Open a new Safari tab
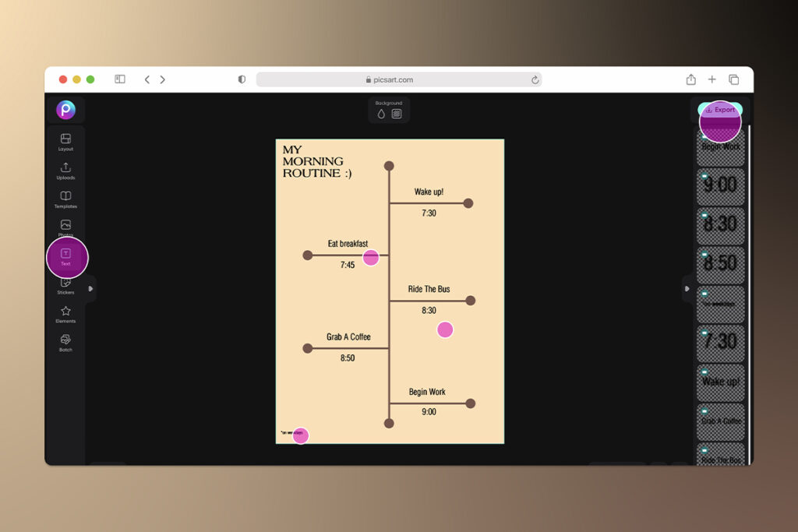The width and height of the screenshot is (798, 532). [x=711, y=79]
